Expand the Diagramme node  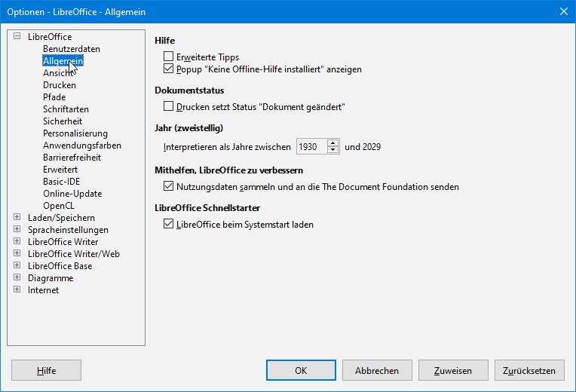pos(17,277)
